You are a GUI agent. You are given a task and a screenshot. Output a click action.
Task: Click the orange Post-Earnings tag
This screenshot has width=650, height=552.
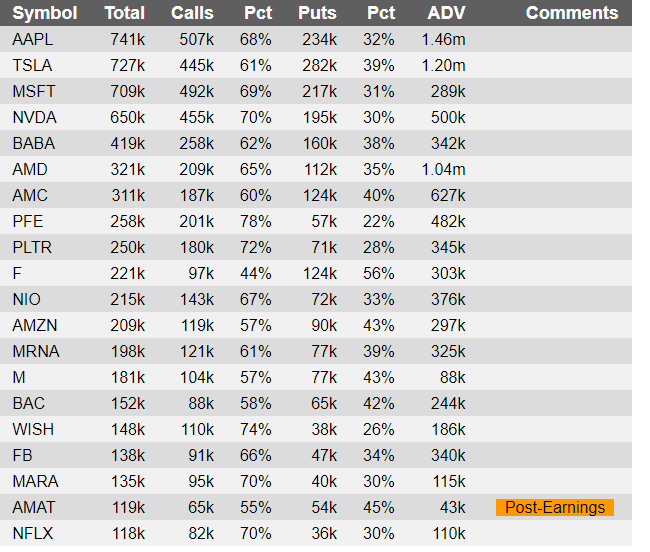[x=555, y=508]
